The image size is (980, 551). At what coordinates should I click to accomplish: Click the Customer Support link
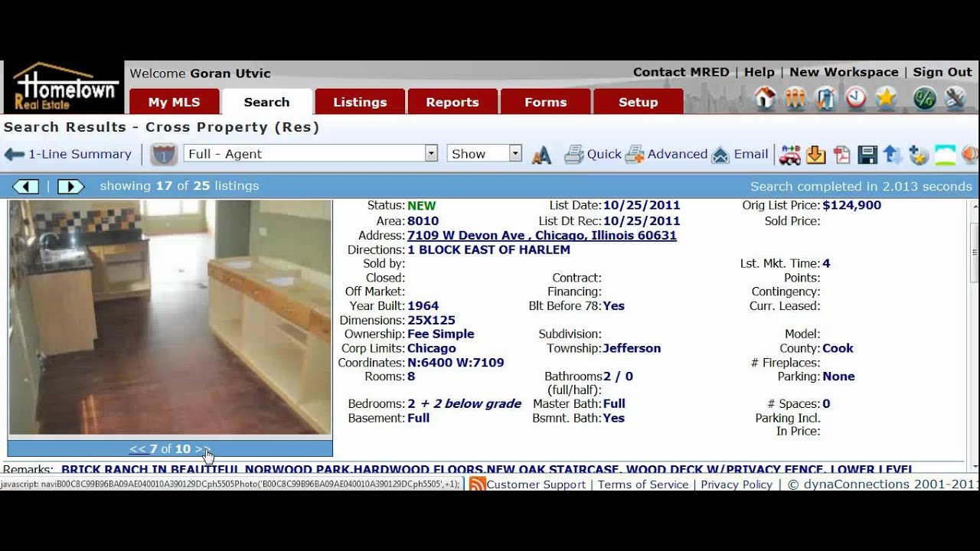pos(536,484)
